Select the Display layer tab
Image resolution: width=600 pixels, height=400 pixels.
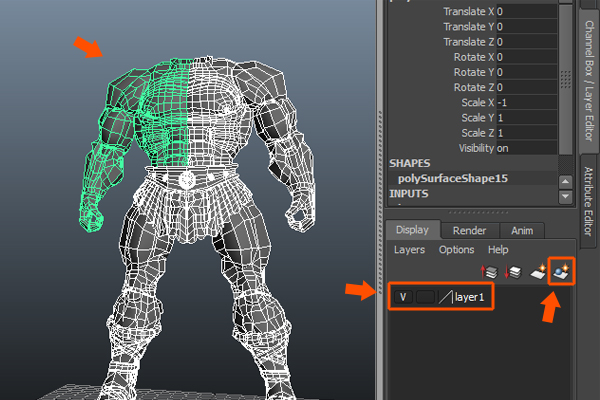tap(411, 231)
